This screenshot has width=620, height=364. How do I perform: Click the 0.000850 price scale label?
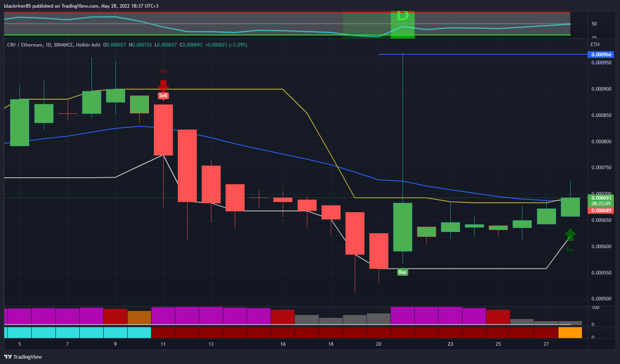coord(601,115)
